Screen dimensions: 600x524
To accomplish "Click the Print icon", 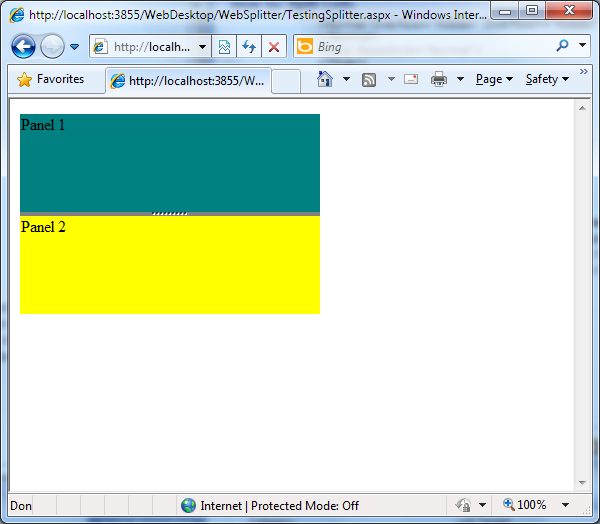I will pos(439,79).
